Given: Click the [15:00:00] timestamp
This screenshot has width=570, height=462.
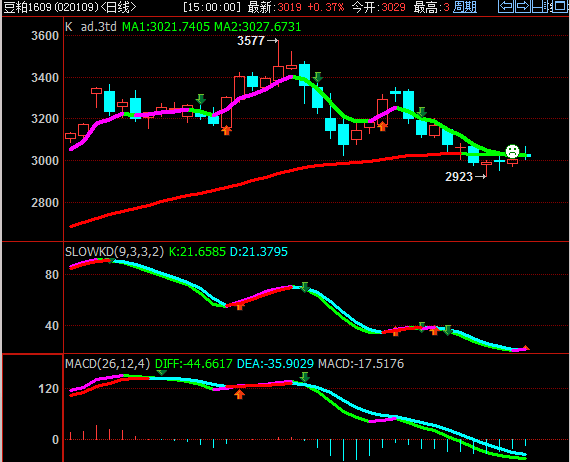Looking at the screenshot, I should [x=212, y=7].
